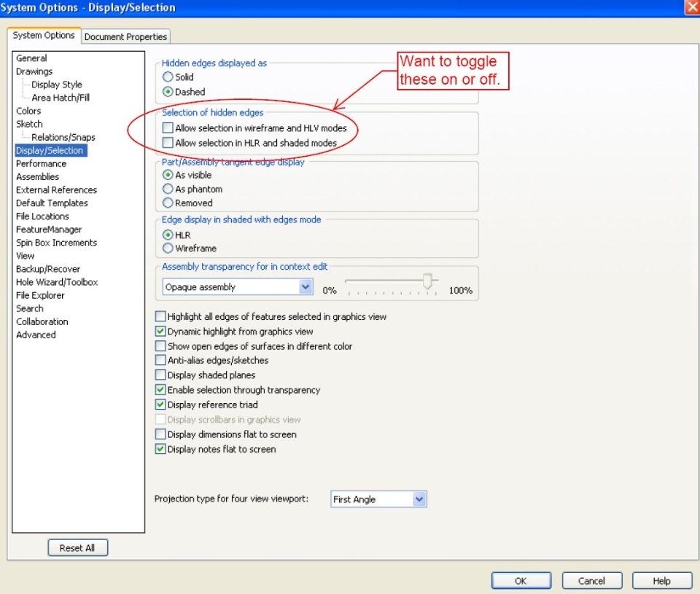700x594 pixels.
Task: Click the Reset All button
Action: pyautogui.click(x=78, y=548)
